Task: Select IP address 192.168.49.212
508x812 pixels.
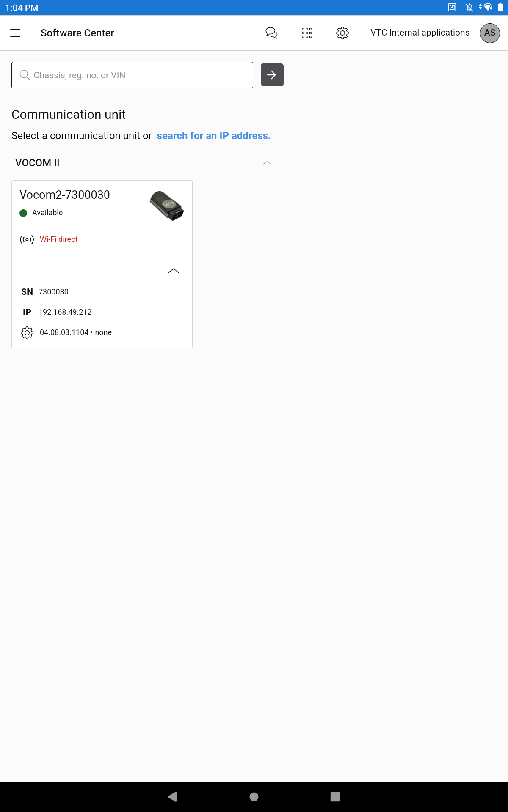Action: (65, 312)
